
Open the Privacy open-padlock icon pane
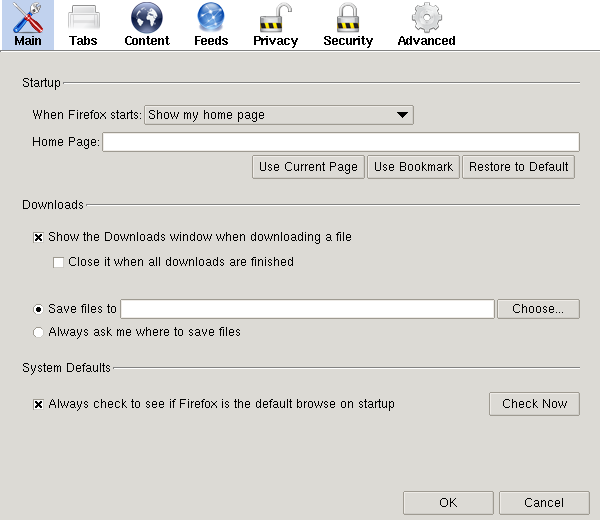[276, 24]
